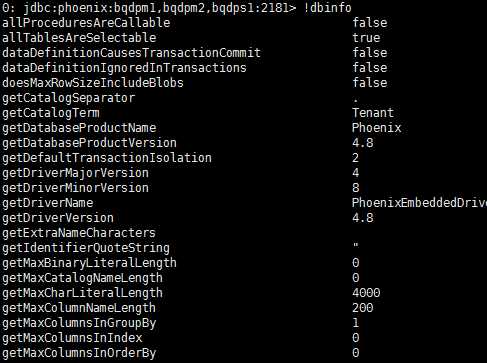This screenshot has height=363, width=487.
Task: Click the true value for allTablesAreSelectable
Action: coord(366,38)
